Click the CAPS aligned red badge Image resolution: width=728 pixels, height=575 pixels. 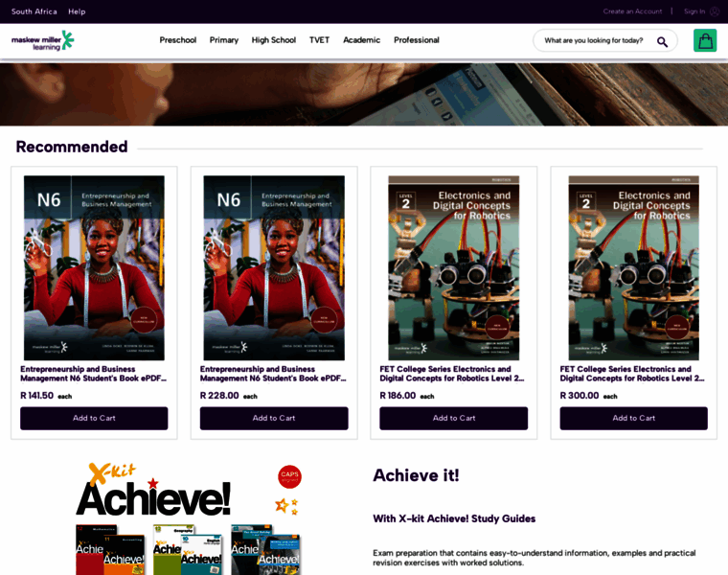point(289,476)
